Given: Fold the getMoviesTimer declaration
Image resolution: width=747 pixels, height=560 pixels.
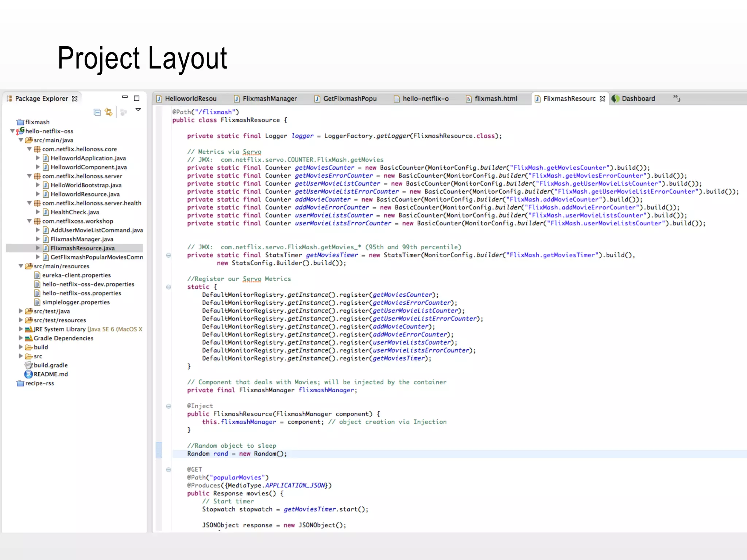Looking at the screenshot, I should tap(169, 255).
